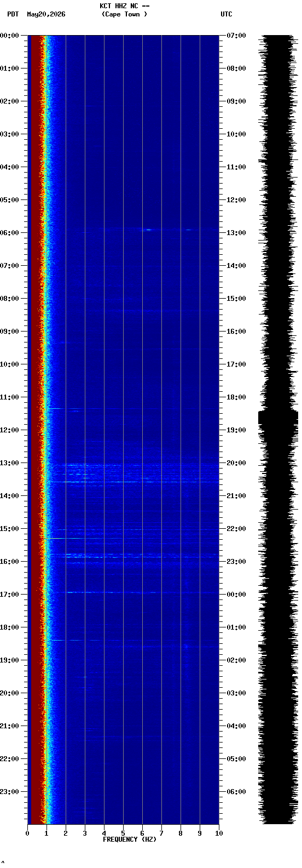Select the 04:00 UTC time label
The image size is (302, 868).
click(x=236, y=726)
